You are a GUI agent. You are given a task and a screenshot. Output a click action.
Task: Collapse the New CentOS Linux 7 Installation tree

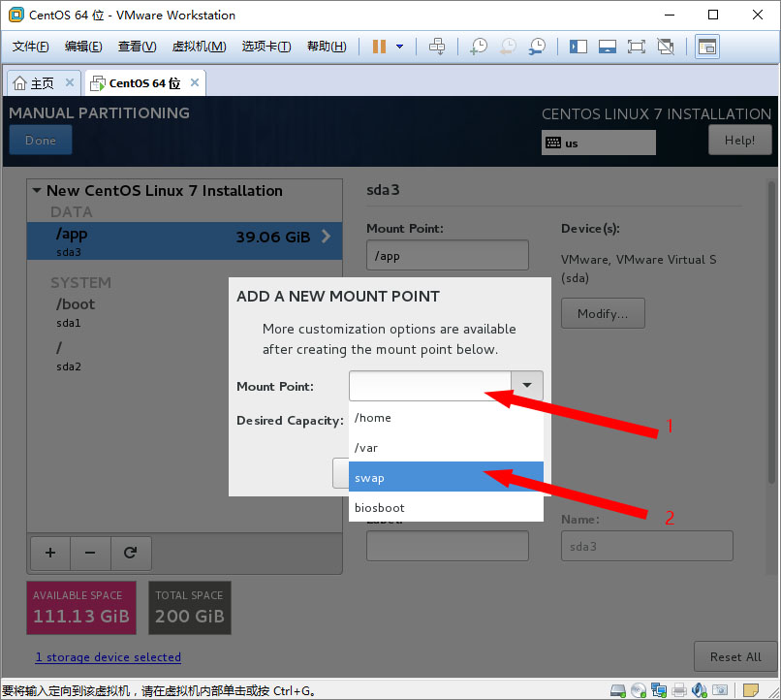click(x=37, y=191)
